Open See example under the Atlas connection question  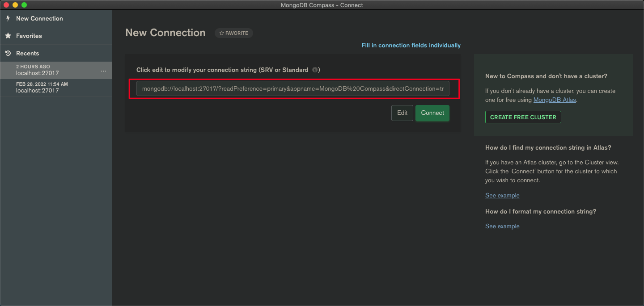[502, 195]
